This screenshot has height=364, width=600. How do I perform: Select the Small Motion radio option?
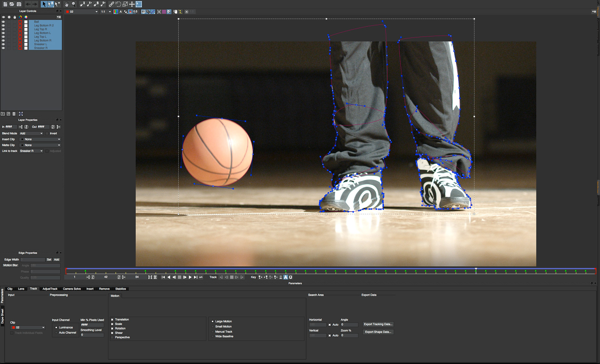click(x=213, y=327)
